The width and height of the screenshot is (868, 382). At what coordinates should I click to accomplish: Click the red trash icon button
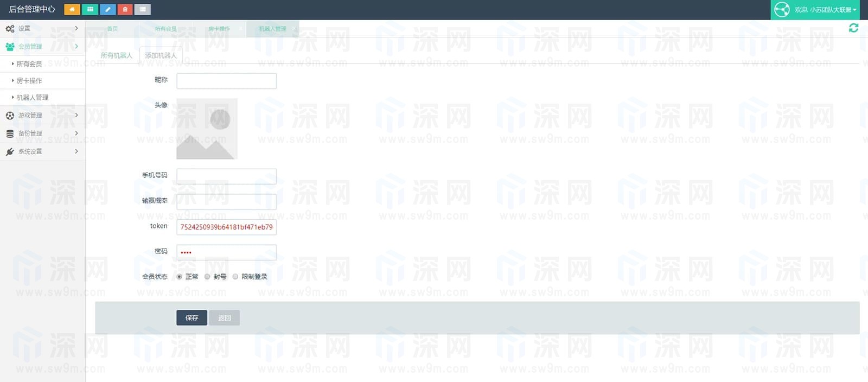(125, 9)
